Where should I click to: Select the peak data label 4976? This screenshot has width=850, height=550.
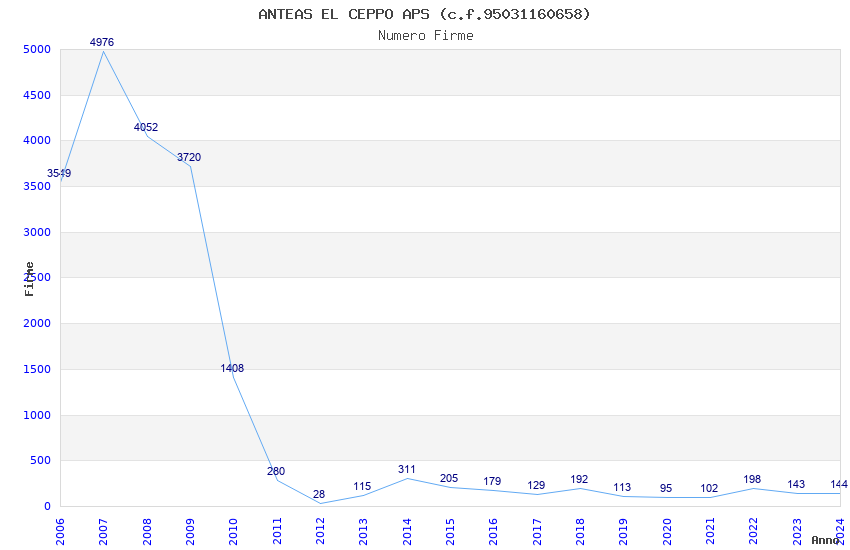click(102, 42)
